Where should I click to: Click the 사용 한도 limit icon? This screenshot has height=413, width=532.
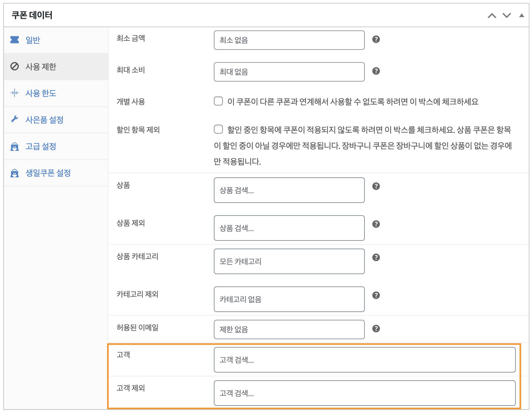tap(15, 93)
